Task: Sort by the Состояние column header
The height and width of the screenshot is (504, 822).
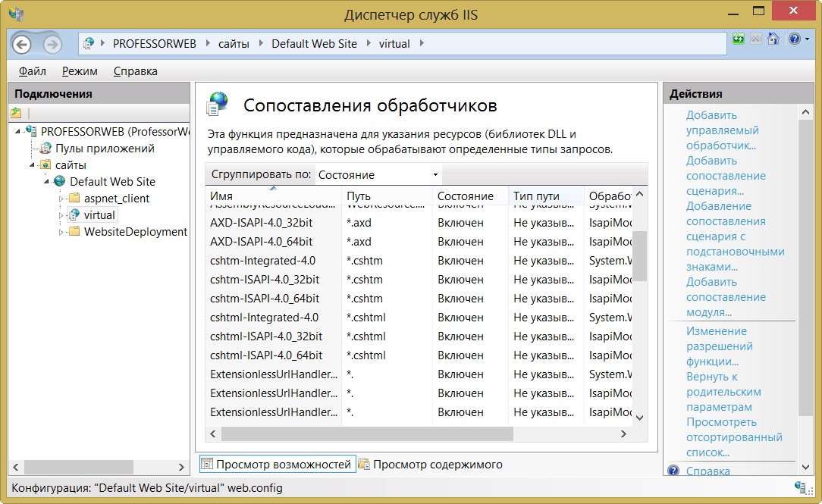Action: tap(470, 196)
